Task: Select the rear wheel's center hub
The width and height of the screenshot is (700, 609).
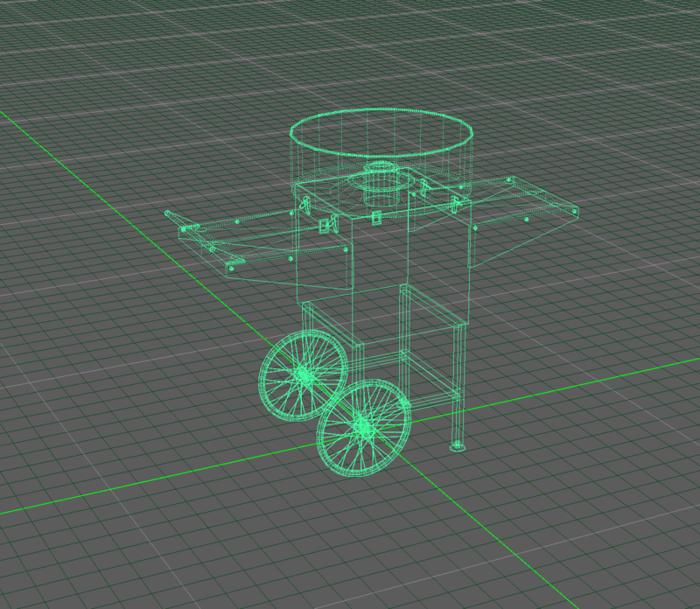Action: (304, 374)
